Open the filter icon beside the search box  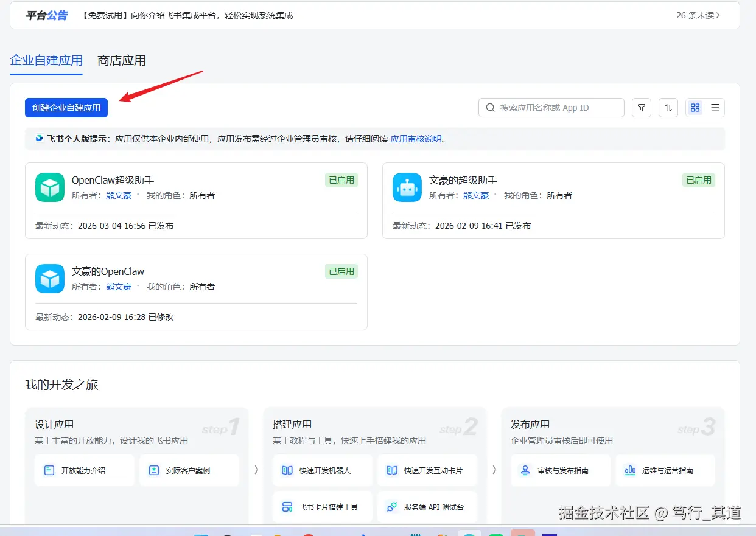[x=641, y=108]
